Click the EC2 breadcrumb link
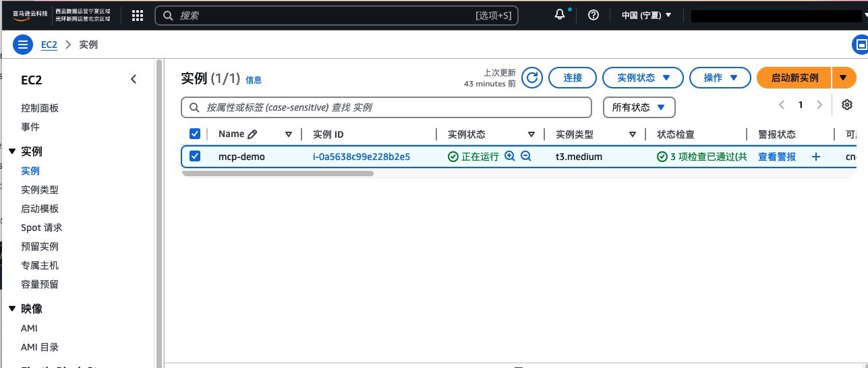This screenshot has width=868, height=368. (49, 45)
